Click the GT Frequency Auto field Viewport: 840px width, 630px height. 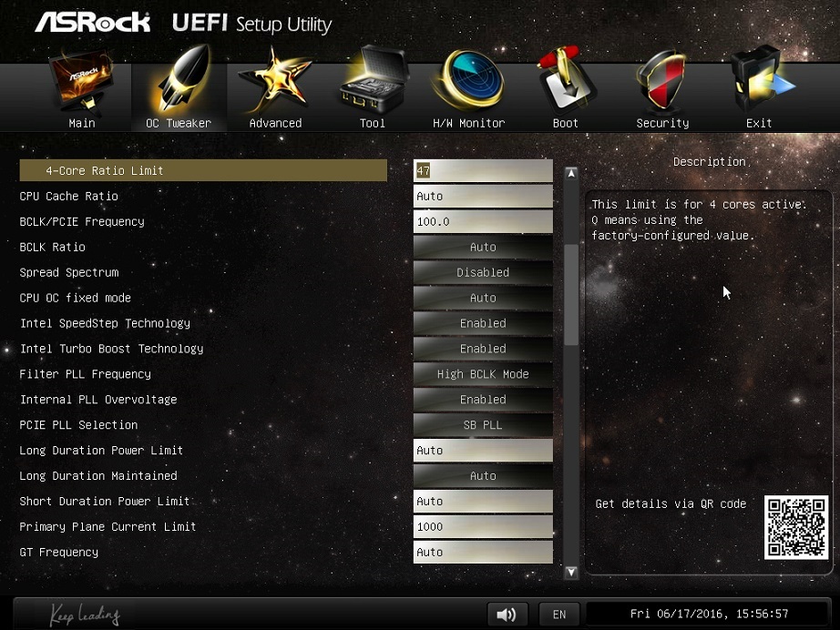click(483, 553)
